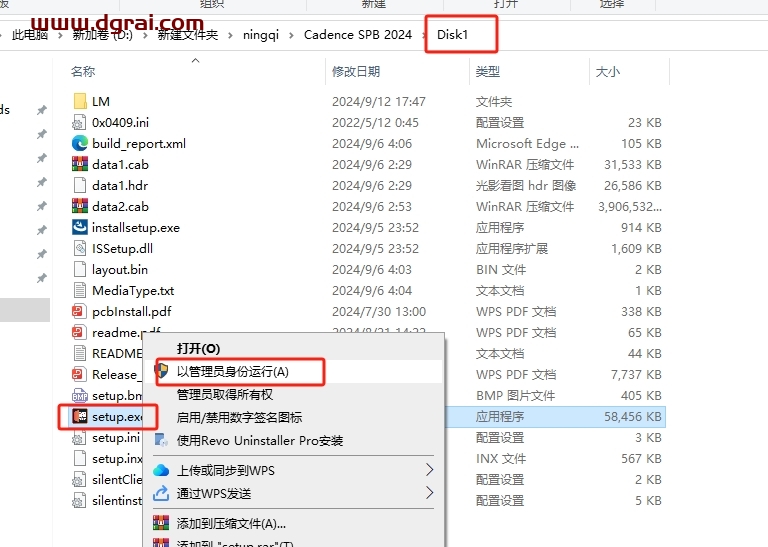Click the 3,906,532 size cell of data2.cab
This screenshot has height=547, width=768.
(630, 207)
